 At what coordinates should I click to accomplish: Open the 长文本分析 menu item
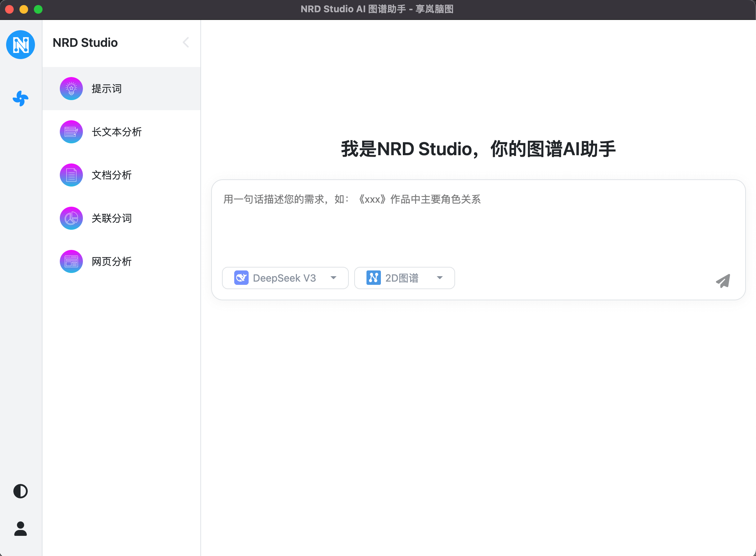tap(121, 132)
